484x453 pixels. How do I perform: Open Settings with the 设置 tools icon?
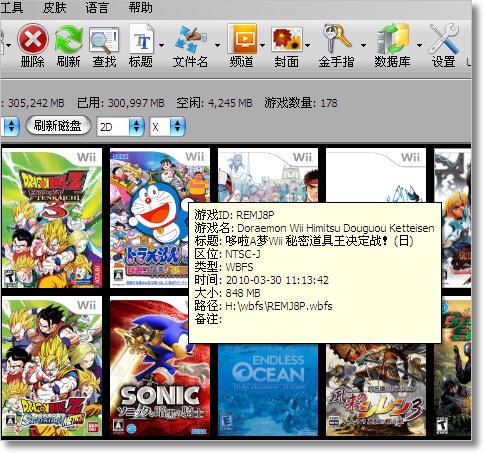[444, 39]
